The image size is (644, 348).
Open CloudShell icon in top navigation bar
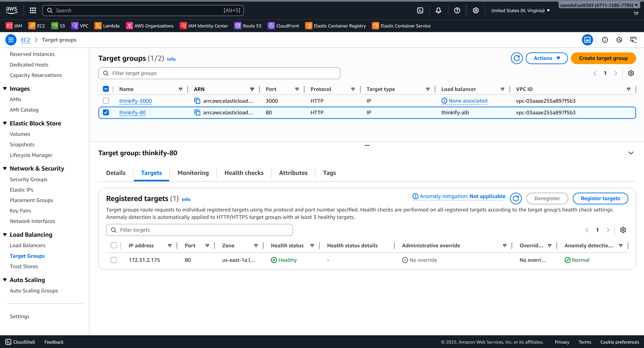point(420,10)
